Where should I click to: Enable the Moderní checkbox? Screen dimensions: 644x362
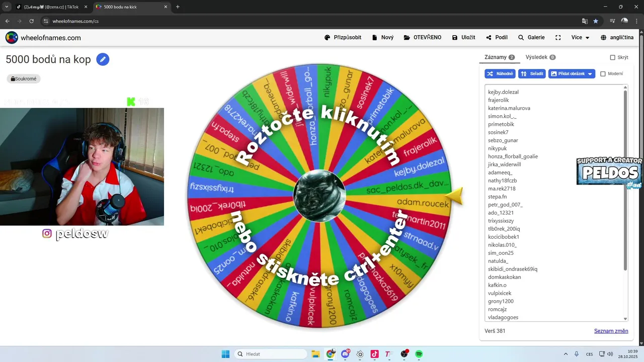click(603, 74)
